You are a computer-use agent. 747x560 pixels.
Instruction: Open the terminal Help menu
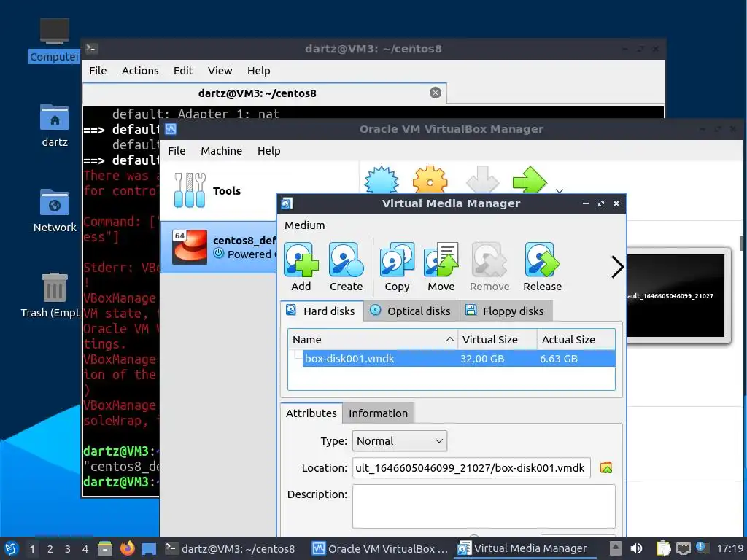259,71
